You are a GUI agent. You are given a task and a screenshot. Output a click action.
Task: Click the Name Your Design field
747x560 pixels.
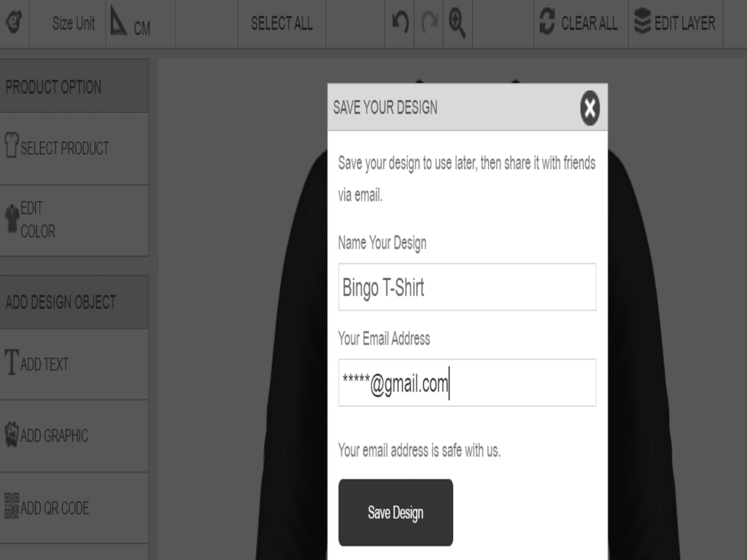pos(467,287)
